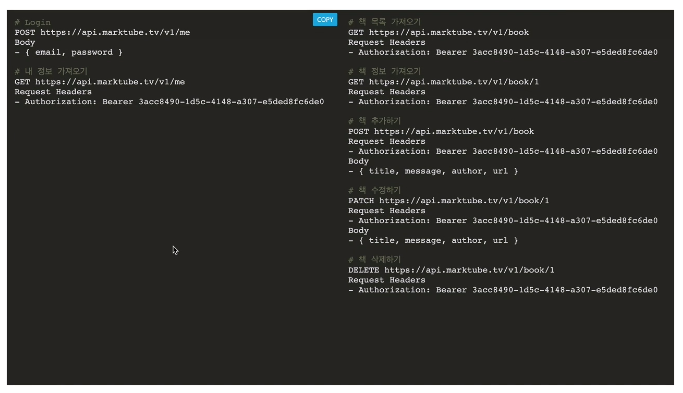Click 'Request Headers' under the PATCH line
Image resolution: width=683 pixels, height=393 pixels.
point(387,211)
